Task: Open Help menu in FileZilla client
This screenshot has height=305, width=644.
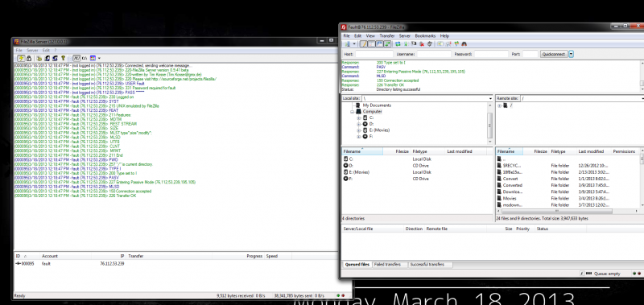Action: click(x=444, y=35)
